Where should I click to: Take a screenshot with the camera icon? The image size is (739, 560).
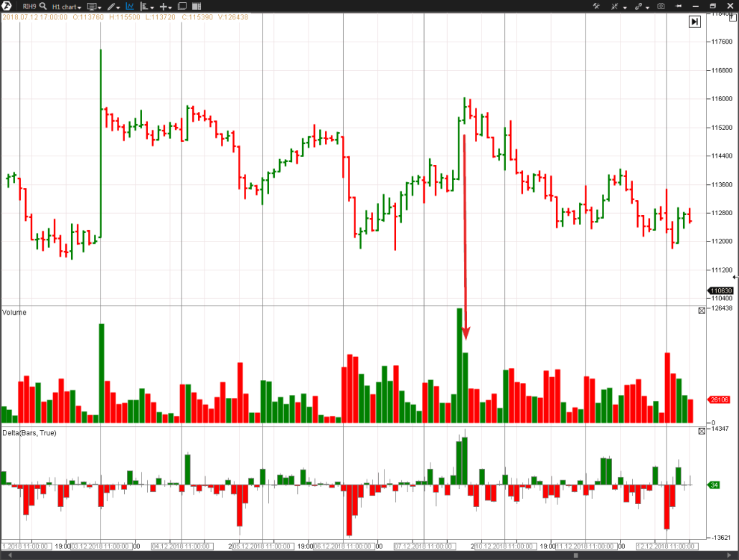661,6
